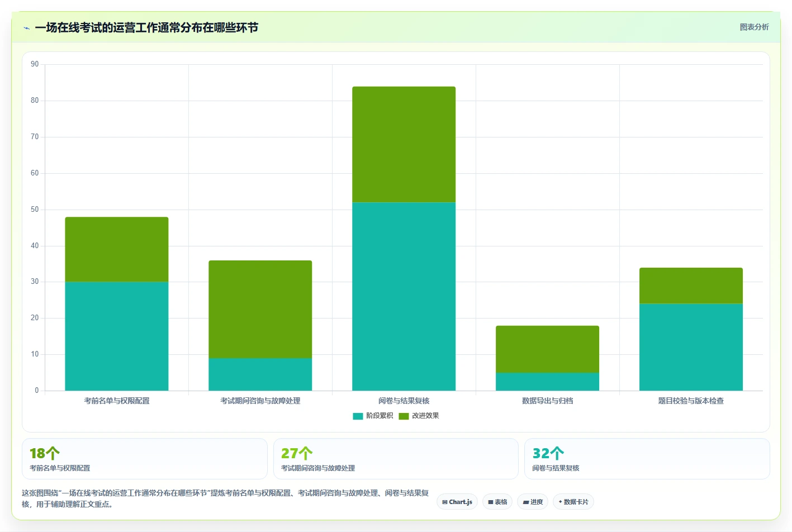Toggle the 改进效果 legend swatch

[x=404, y=416]
